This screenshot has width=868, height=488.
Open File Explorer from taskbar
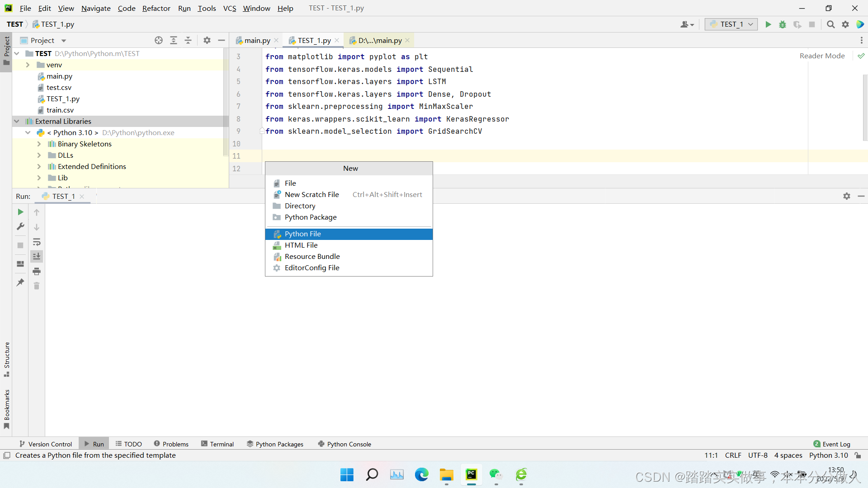pos(446,474)
